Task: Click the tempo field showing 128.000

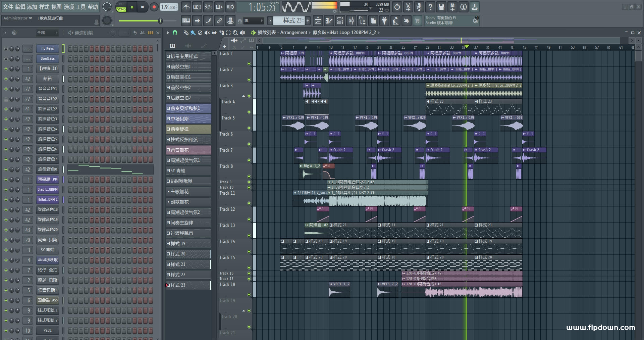Action: 169,7
